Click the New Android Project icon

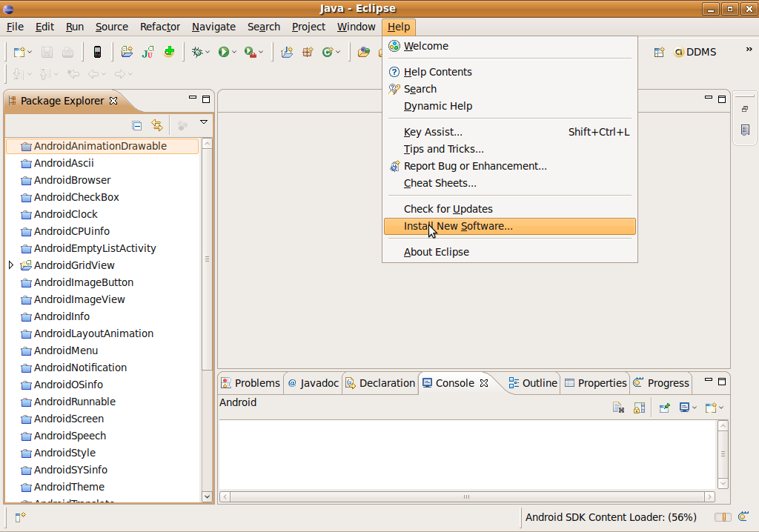127,52
